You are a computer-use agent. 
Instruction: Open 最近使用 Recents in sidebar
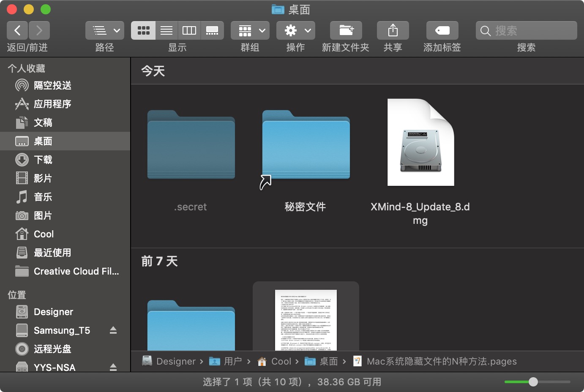click(65, 253)
